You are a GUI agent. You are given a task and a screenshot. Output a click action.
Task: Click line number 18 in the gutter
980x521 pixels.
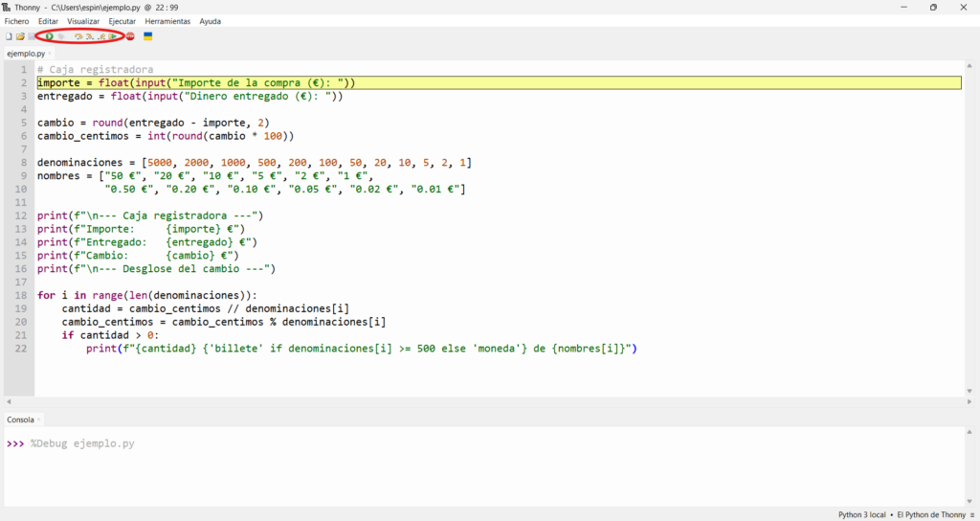[x=21, y=295]
